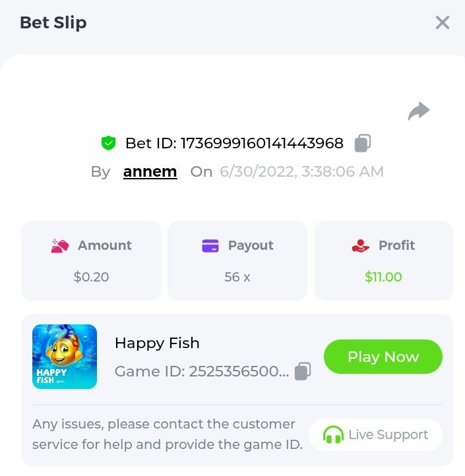The image size is (465, 476).
Task: Click the red Profit hand icon
Action: [361, 246]
